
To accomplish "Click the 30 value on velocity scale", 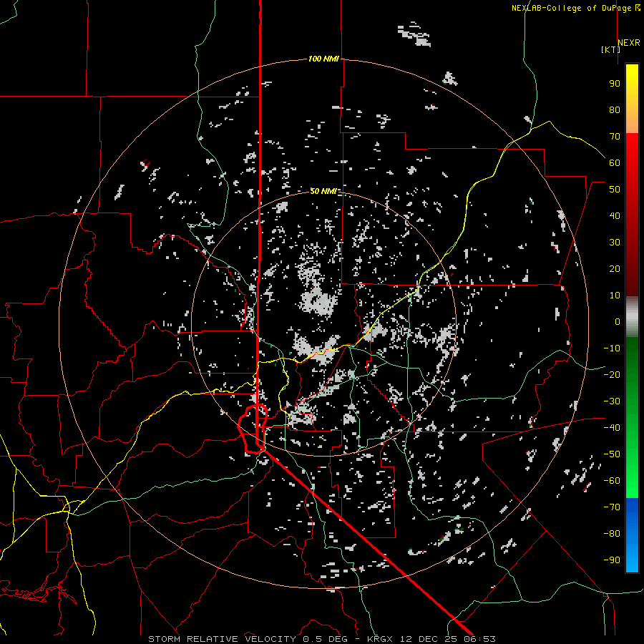I will (x=615, y=243).
